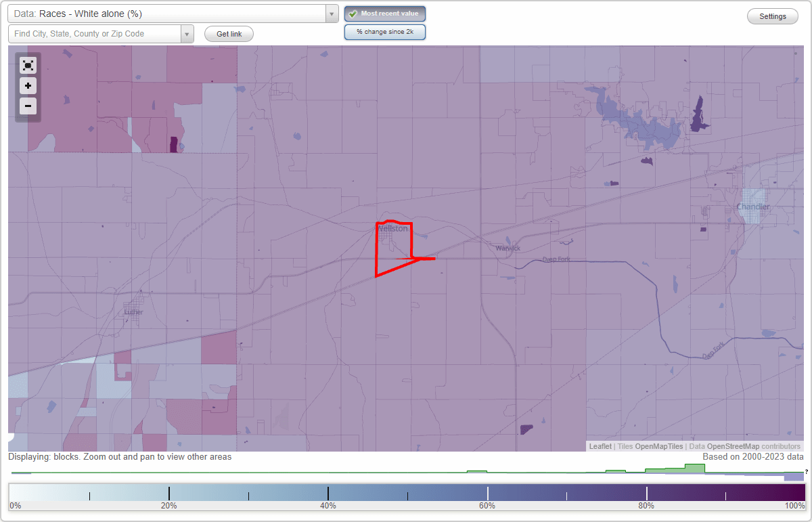The height and width of the screenshot is (522, 812).
Task: Switch data display to % change since 2k
Action: [x=384, y=31]
